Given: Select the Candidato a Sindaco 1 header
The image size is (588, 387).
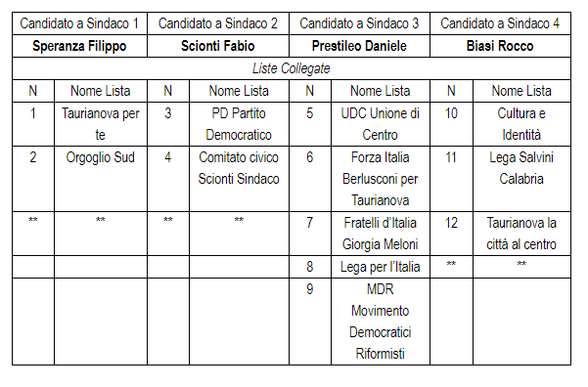Looking at the screenshot, I should click(79, 23).
